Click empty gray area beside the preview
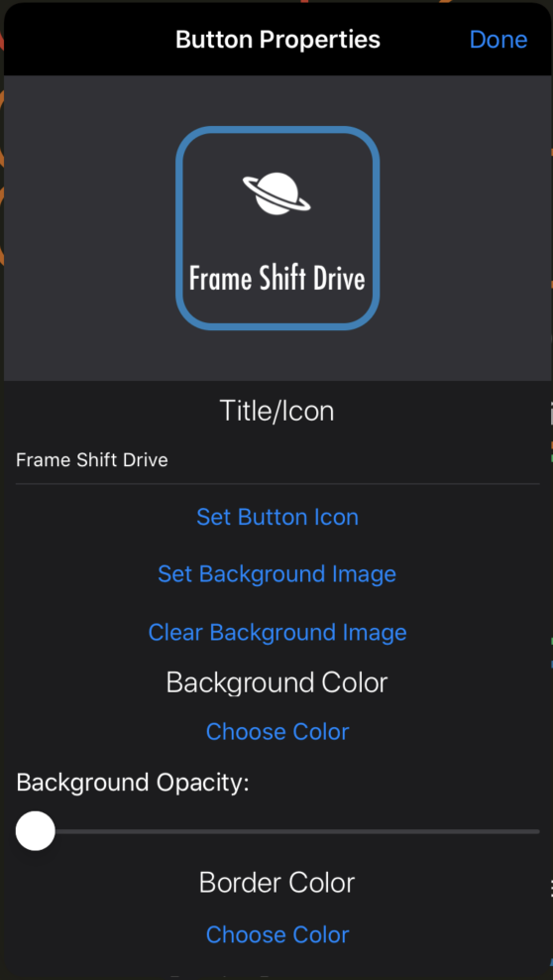 coord(87,228)
